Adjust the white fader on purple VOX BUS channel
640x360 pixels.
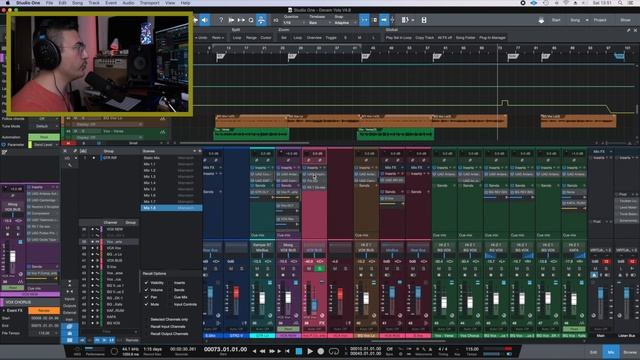pyautogui.click(x=288, y=297)
